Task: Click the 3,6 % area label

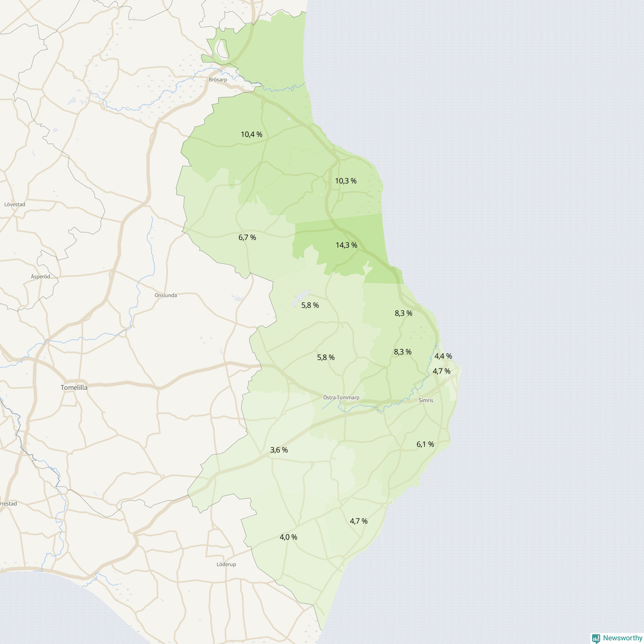Action: click(279, 450)
